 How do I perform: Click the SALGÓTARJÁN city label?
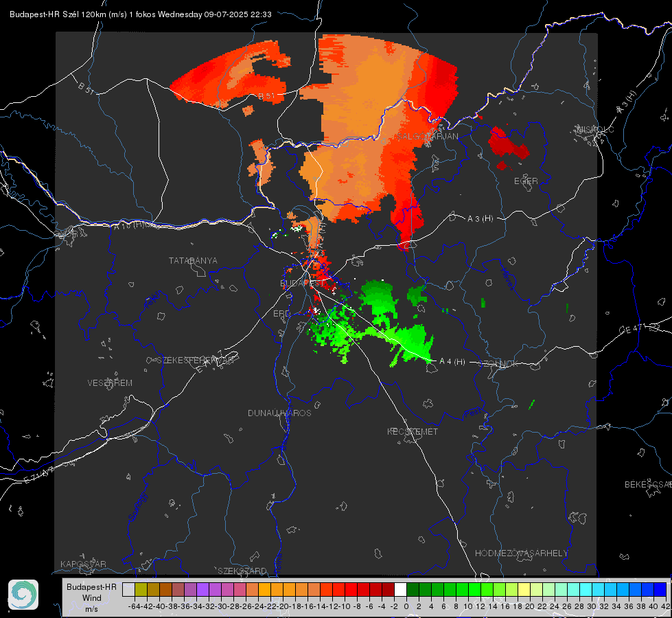tap(427, 137)
